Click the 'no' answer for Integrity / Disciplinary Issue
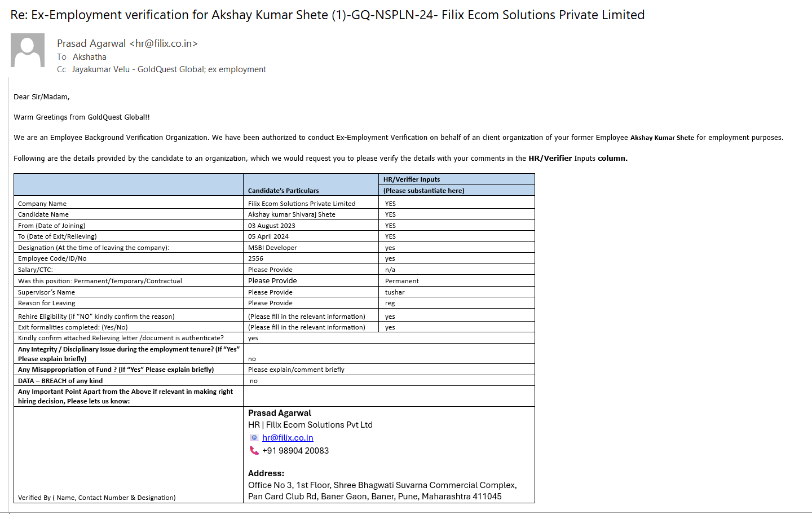Screen dimensions: 812x514 coord(252,359)
